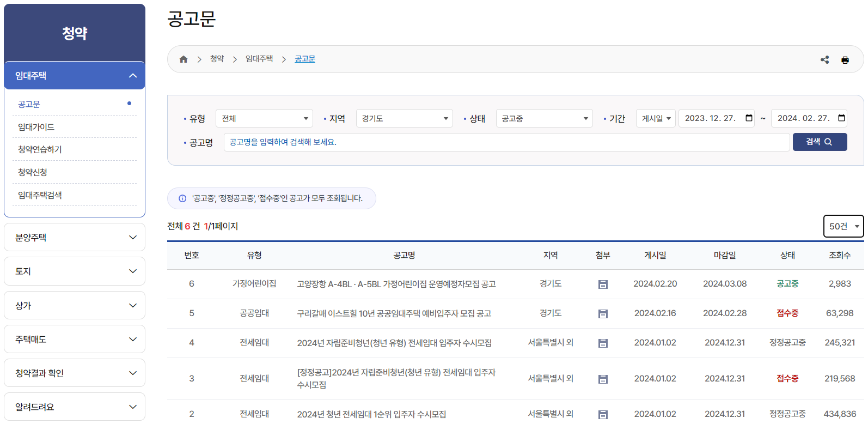Click the view count 219,568

[840, 379]
